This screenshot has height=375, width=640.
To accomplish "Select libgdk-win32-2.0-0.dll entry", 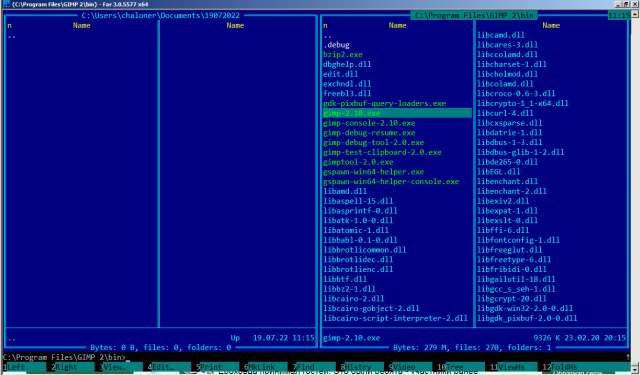I will pyautogui.click(x=525, y=308).
